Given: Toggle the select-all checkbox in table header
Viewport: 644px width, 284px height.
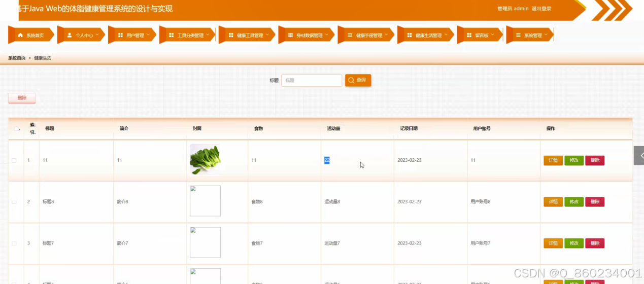Looking at the screenshot, I should pos(16,129).
